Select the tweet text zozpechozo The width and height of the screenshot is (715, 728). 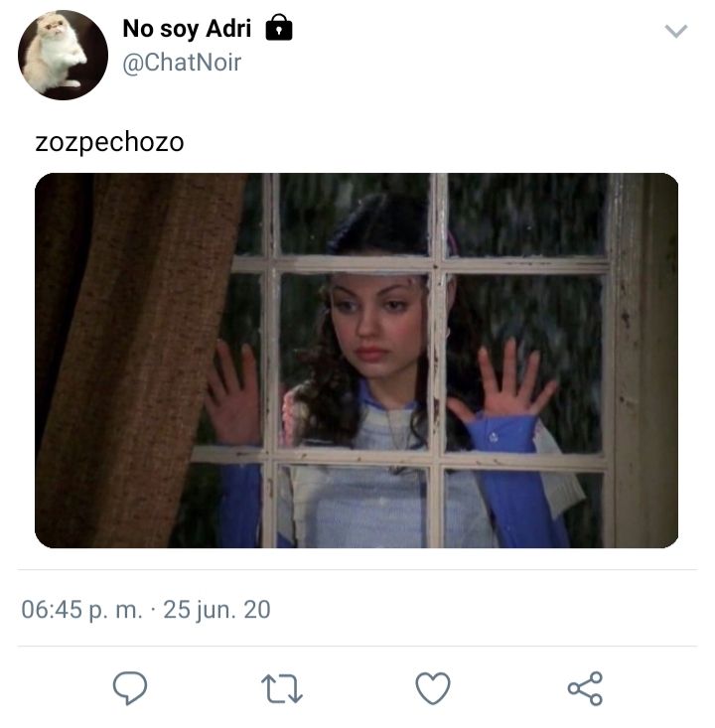[x=109, y=142]
